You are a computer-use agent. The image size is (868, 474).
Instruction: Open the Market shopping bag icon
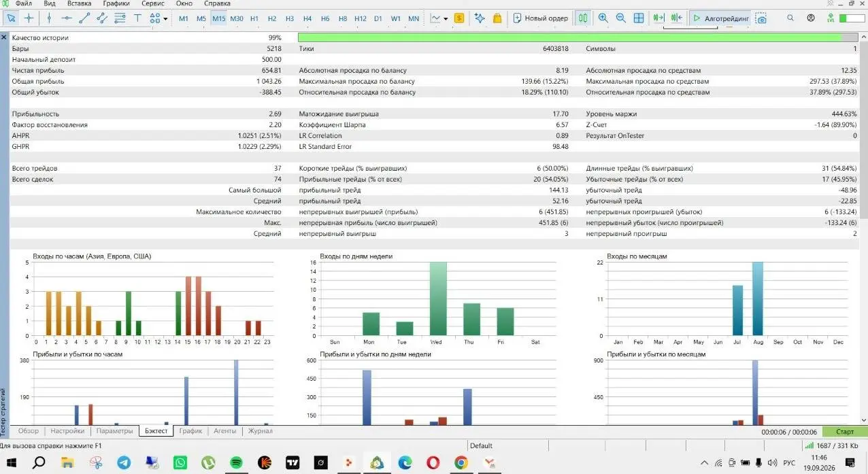coord(497,18)
